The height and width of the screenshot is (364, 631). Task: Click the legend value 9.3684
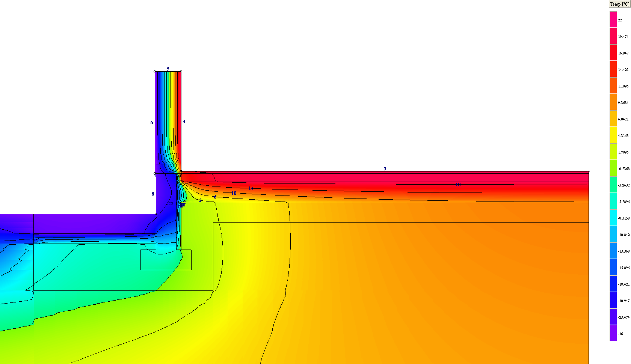coord(623,103)
